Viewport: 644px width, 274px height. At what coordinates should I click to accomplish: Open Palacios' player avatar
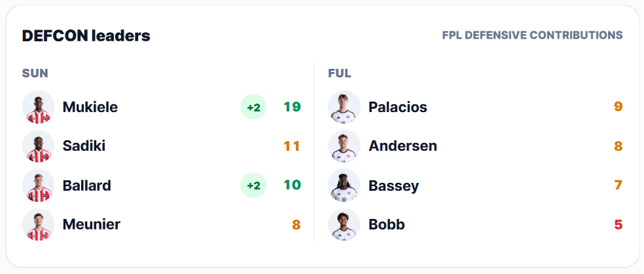344,107
